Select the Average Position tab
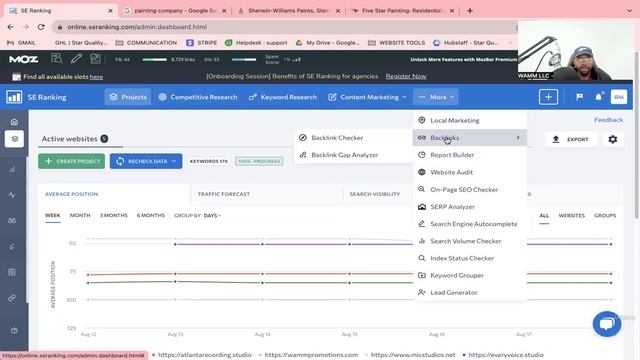The image size is (640, 360). (x=71, y=194)
